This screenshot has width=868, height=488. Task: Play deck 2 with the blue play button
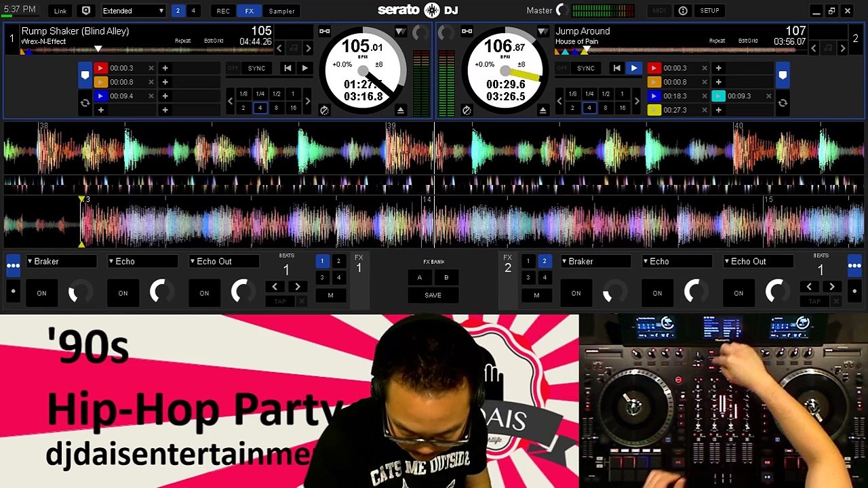tap(633, 68)
